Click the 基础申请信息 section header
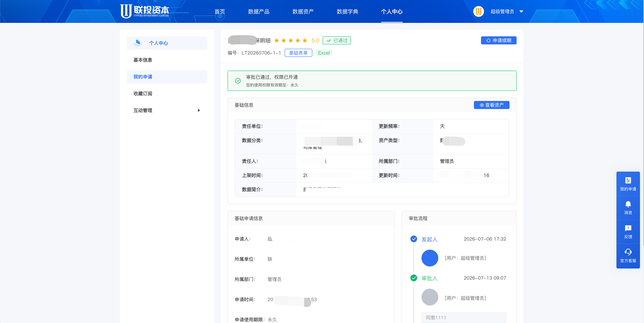 point(249,218)
